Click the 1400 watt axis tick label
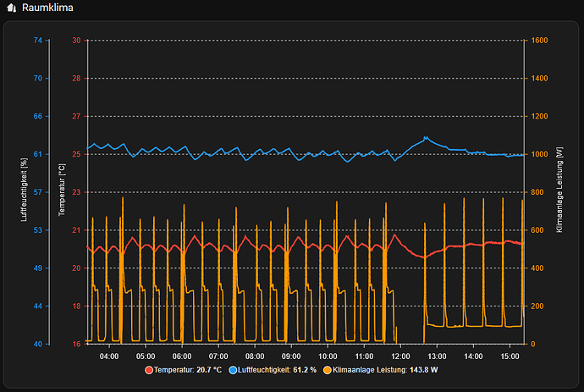Image resolution: width=584 pixels, height=392 pixels. tap(540, 78)
